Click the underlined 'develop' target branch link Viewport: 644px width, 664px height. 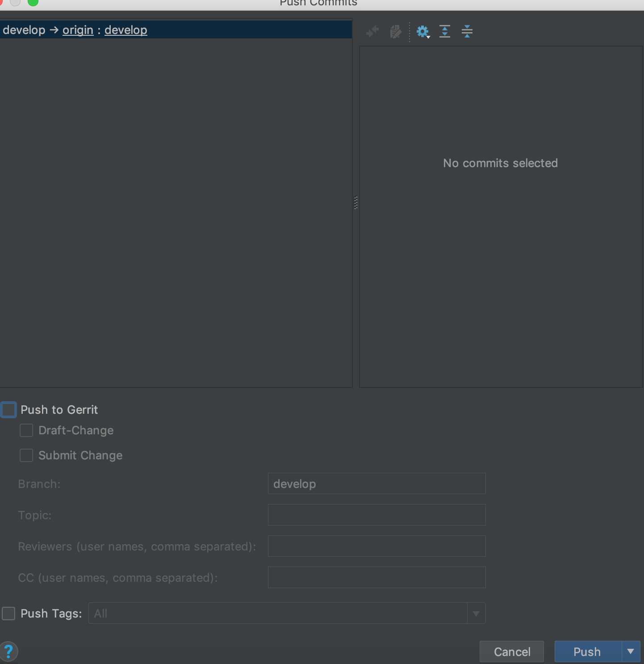(126, 30)
